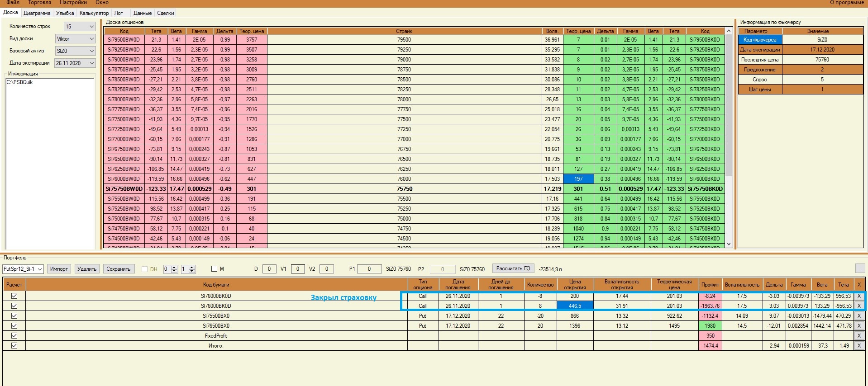
Task: Remove the Si75500BX0 portfolio row with X
Action: 859,316
